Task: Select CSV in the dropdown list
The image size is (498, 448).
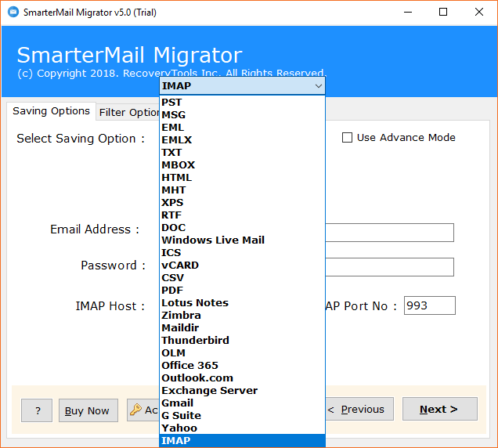Action: click(242, 278)
